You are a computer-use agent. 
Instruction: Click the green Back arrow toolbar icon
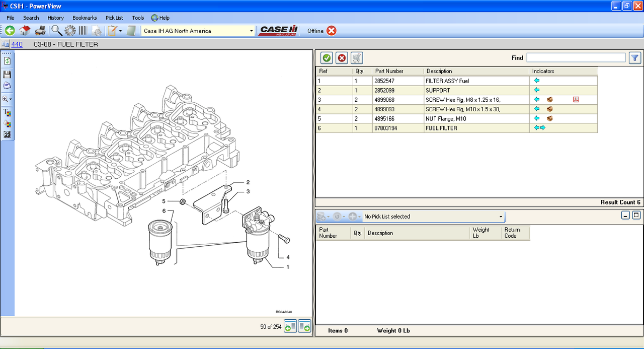pyautogui.click(x=10, y=31)
